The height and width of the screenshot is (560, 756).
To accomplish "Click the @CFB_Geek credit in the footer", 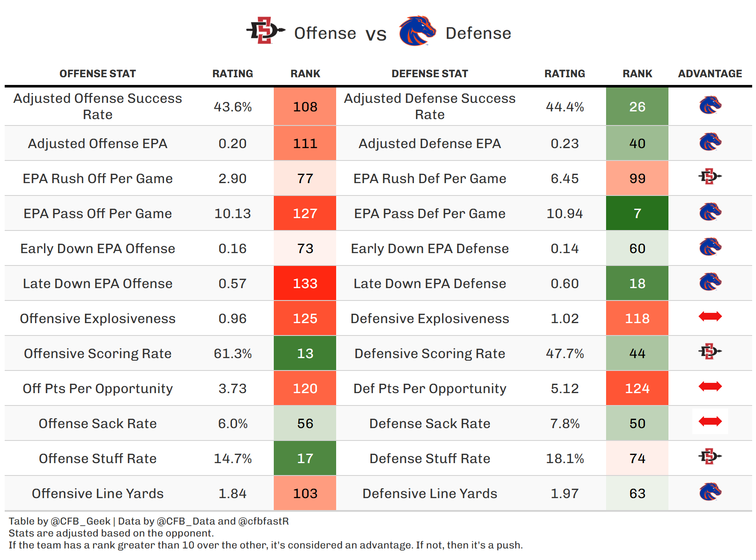I will 80,521.
